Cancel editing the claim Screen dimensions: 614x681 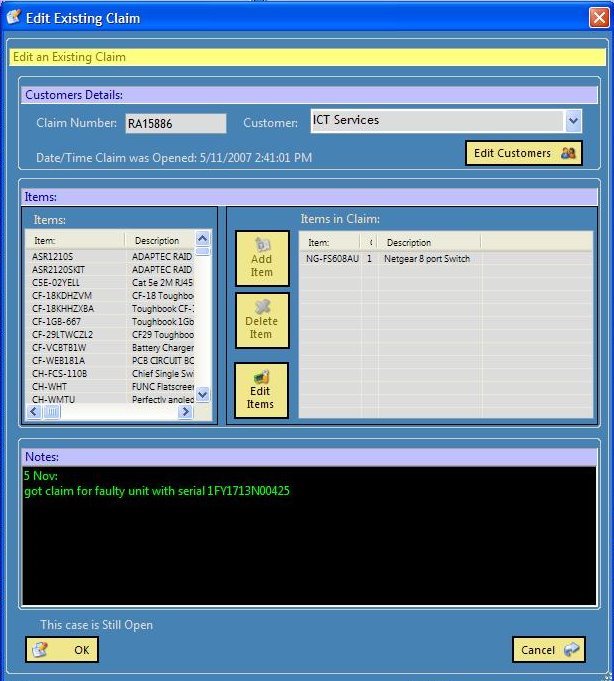coord(547,650)
